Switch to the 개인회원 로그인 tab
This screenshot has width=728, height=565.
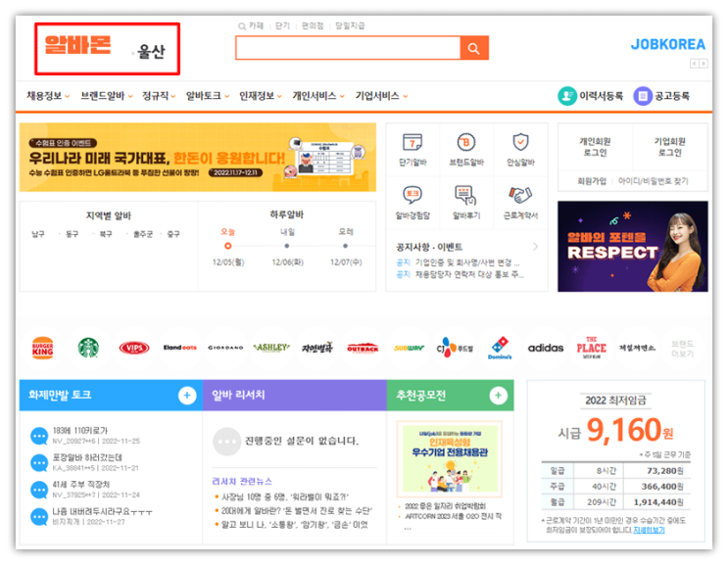coord(595,147)
